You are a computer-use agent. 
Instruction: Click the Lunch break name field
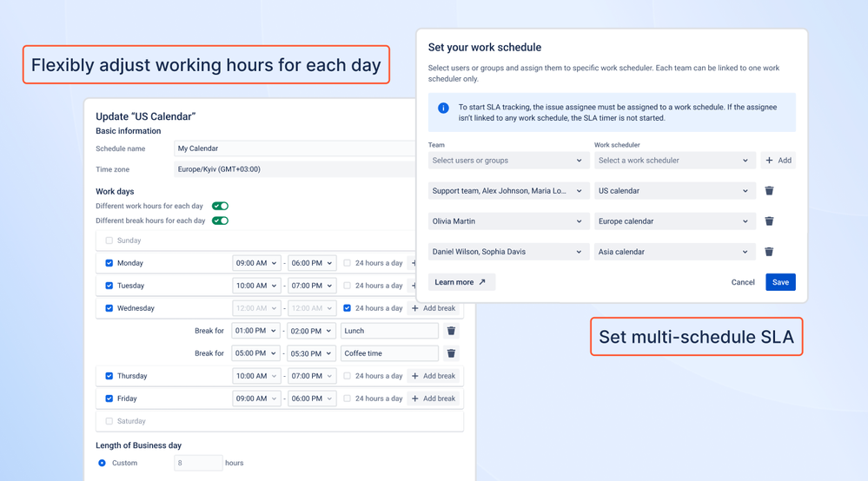[x=390, y=331]
